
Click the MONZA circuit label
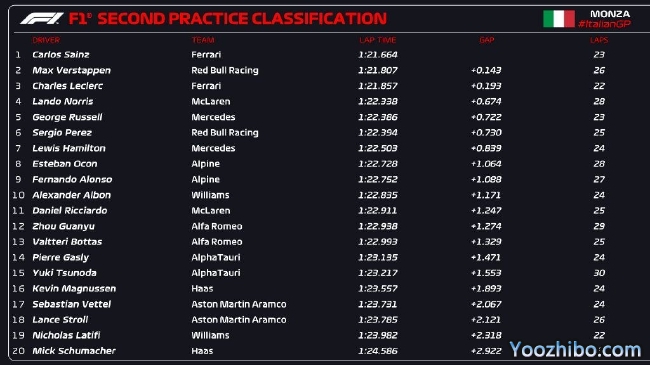(610, 14)
